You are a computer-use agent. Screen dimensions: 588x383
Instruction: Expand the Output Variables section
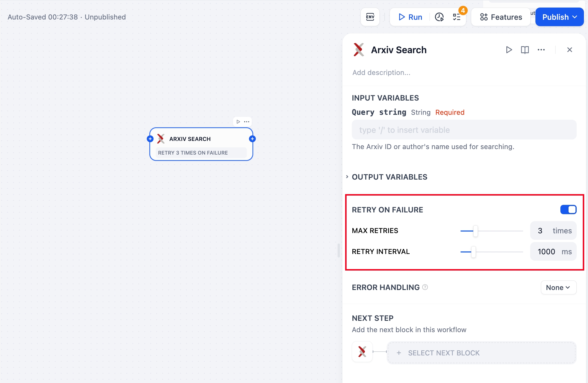389,177
